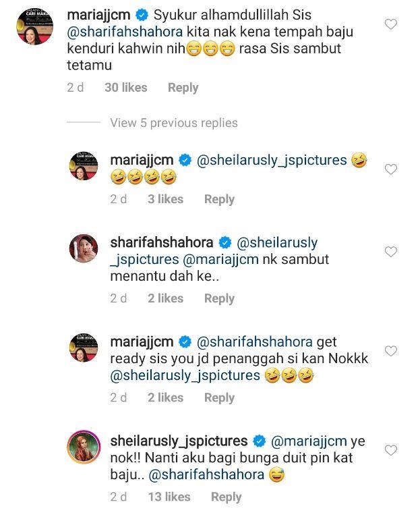Open @mariajjcm mention in sharifahshahora's reply

click(x=221, y=260)
